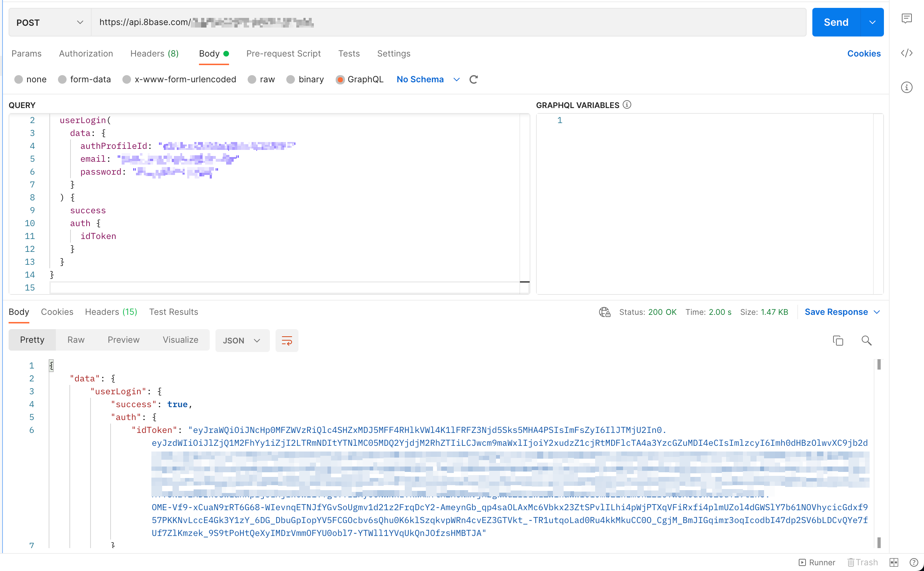
Task: Show GraphQL variables info tooltip icon
Action: tap(627, 104)
